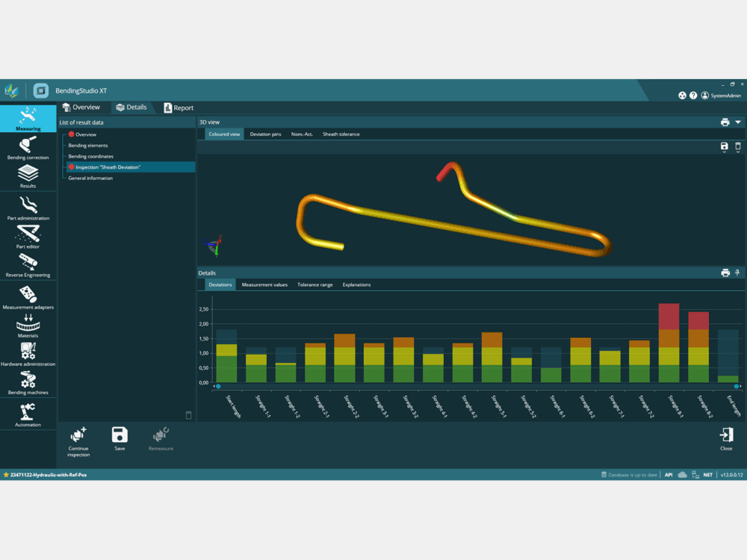The image size is (747, 560).
Task: Print the 3D view
Action: [x=725, y=122]
